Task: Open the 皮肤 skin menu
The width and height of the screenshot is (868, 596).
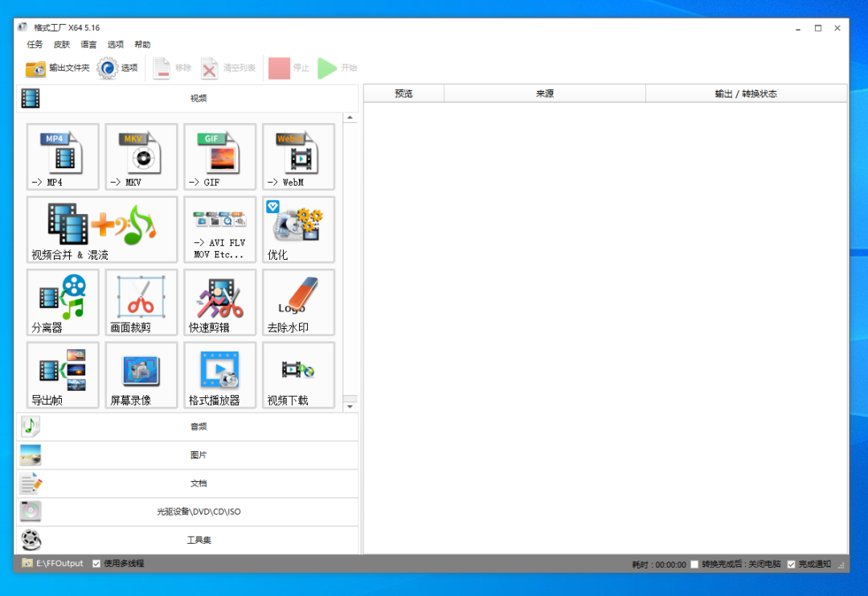Action: coord(62,44)
